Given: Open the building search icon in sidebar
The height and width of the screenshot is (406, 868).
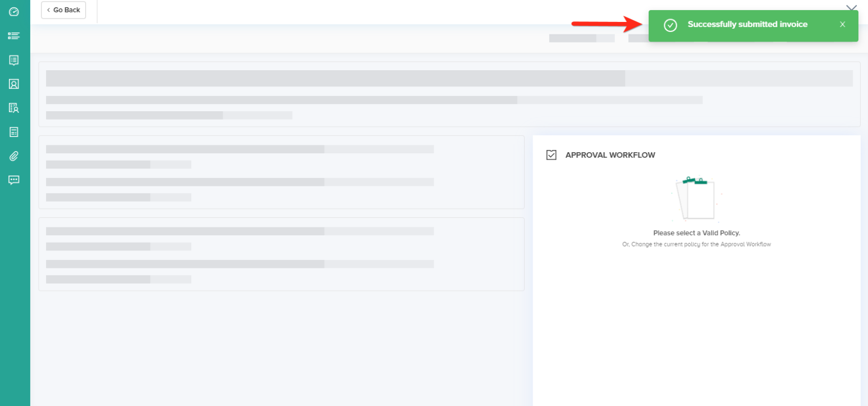Looking at the screenshot, I should pos(14,108).
